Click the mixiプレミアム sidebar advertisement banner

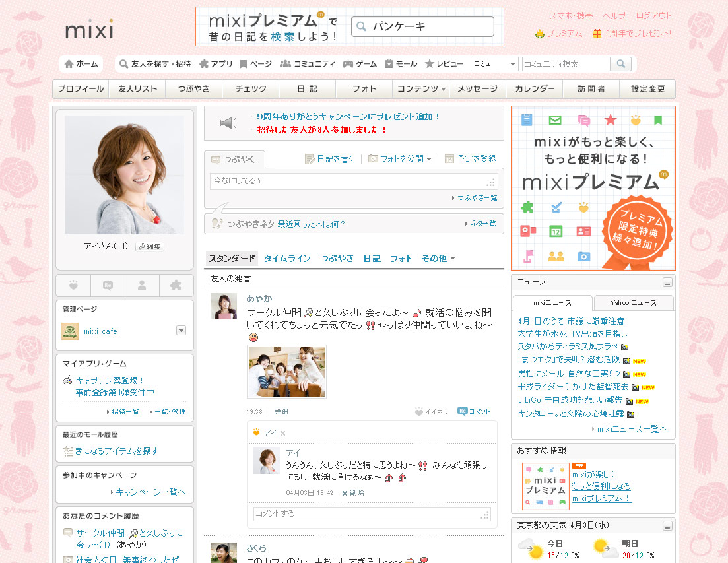593,188
